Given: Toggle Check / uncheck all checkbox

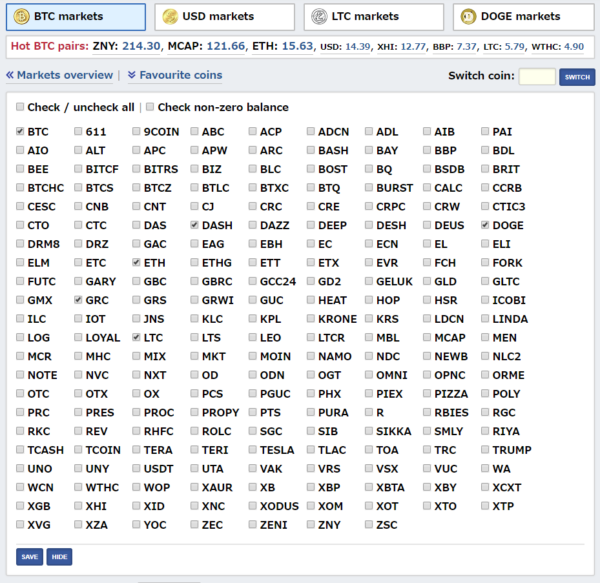Looking at the screenshot, I should pos(20,106).
